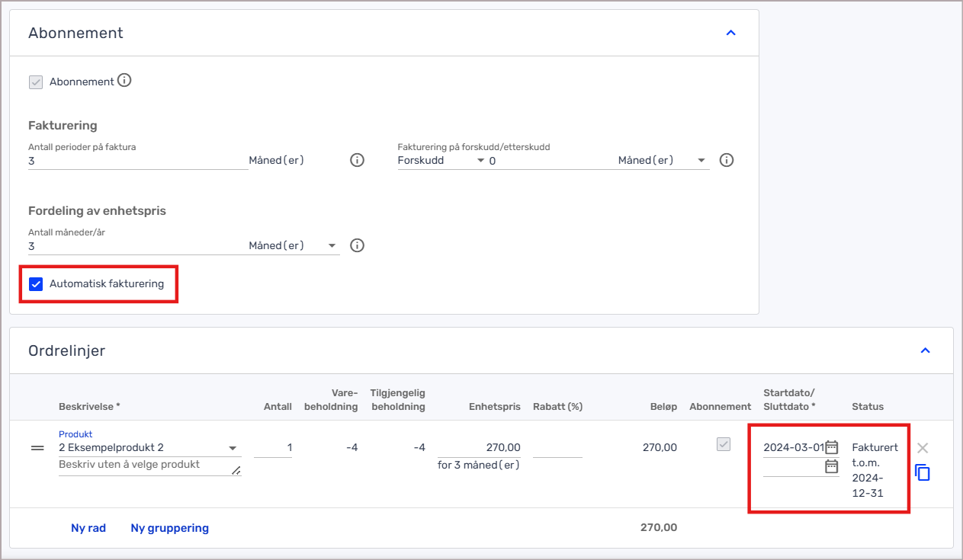The image size is (963, 560).
Task: Click info icon beside Antall måneder/år
Action: [x=357, y=246]
